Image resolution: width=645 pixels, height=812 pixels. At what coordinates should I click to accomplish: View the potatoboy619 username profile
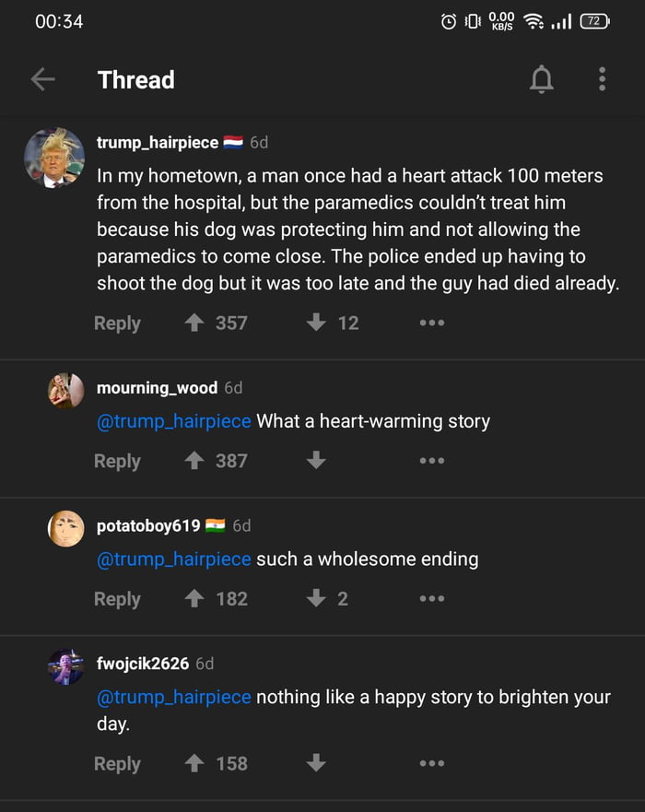coord(148,525)
